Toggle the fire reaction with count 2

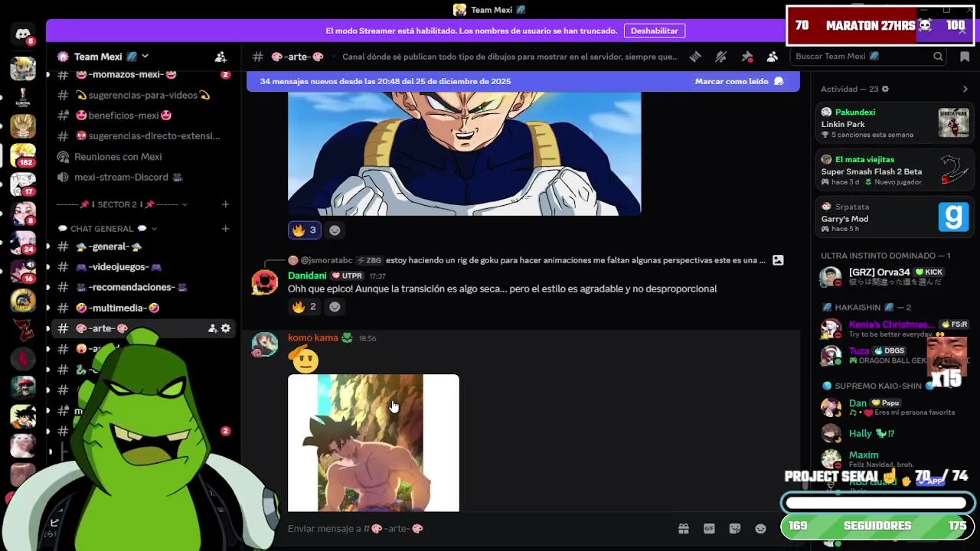coord(305,307)
